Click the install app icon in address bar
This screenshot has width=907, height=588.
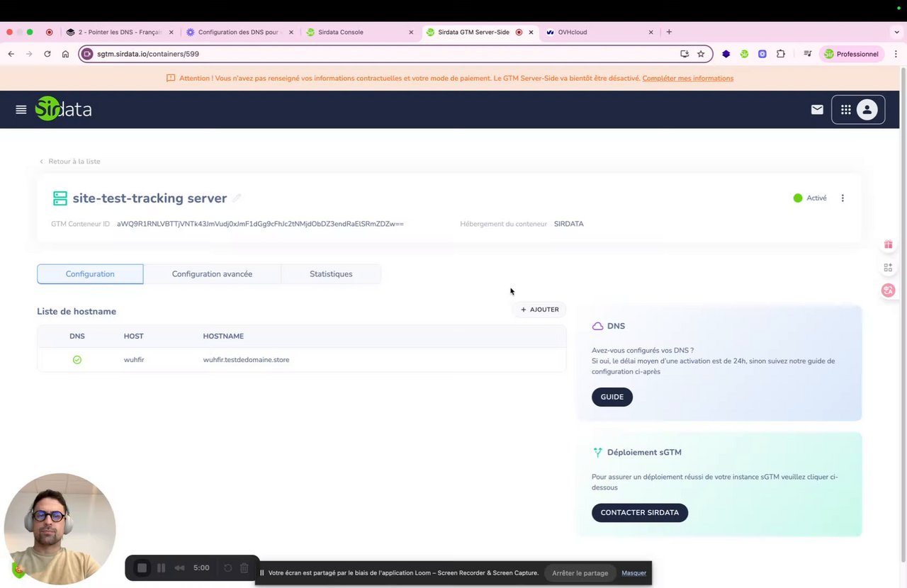685,54
